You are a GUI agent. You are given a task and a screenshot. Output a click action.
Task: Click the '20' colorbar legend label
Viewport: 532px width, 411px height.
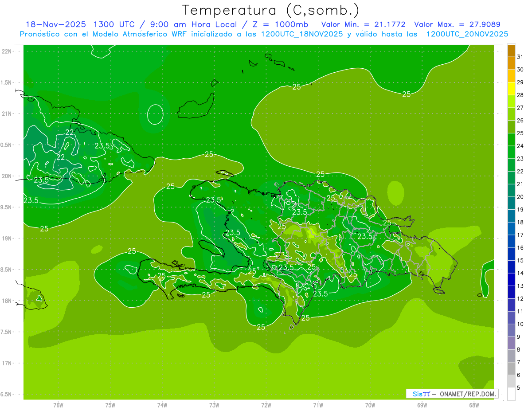520,197
